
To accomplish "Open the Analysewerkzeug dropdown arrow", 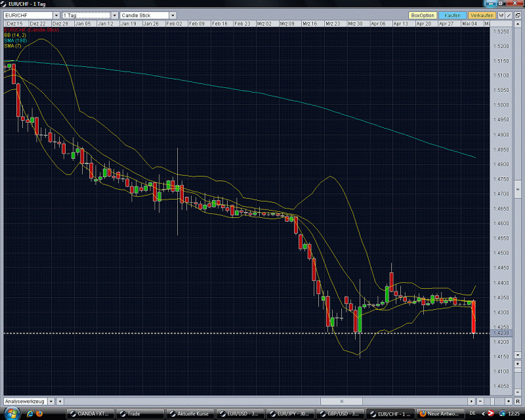I will pyautogui.click(x=51, y=401).
